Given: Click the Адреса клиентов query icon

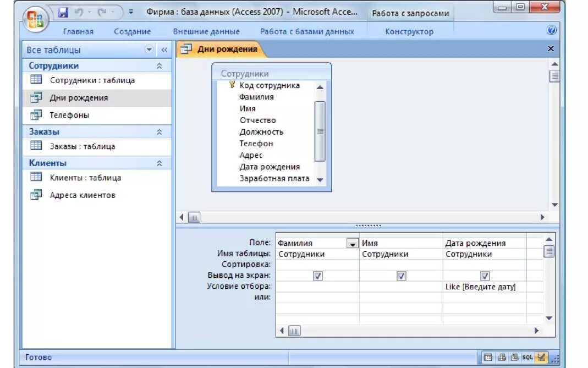Looking at the screenshot, I should tap(36, 194).
